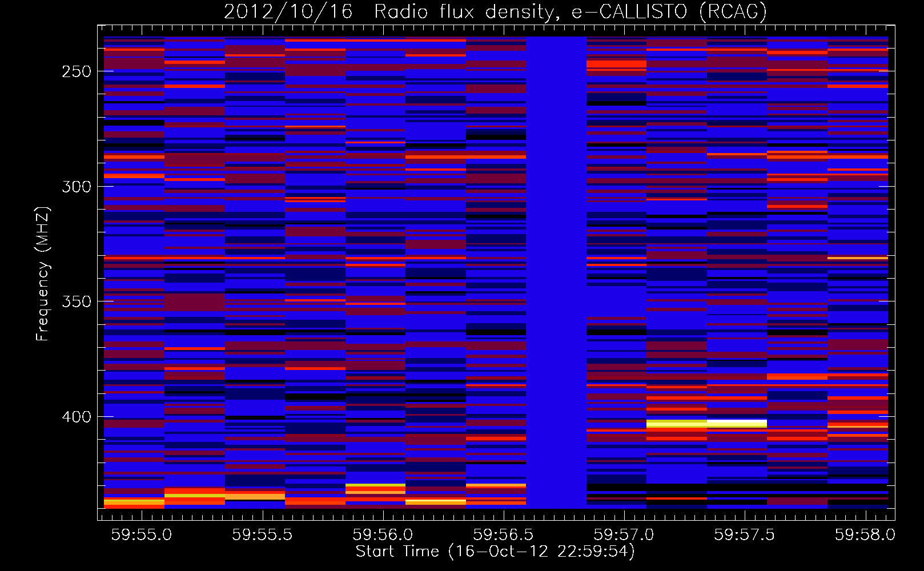This screenshot has width=924, height=571.
Task: Click the 59:58.0 time tick label
Action: 865,534
